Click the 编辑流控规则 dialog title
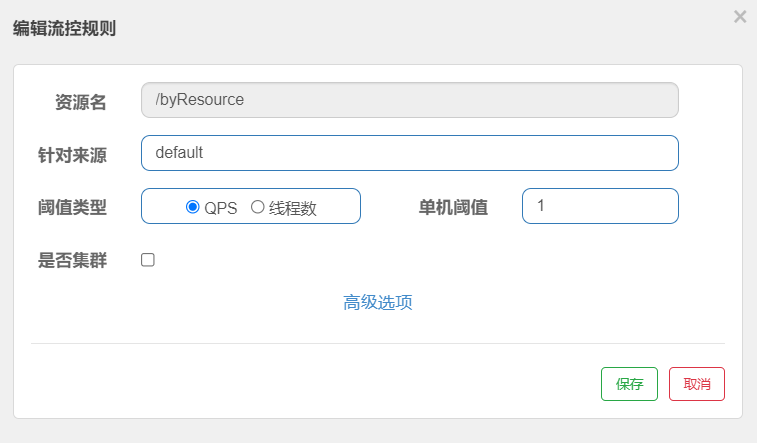 64,28
